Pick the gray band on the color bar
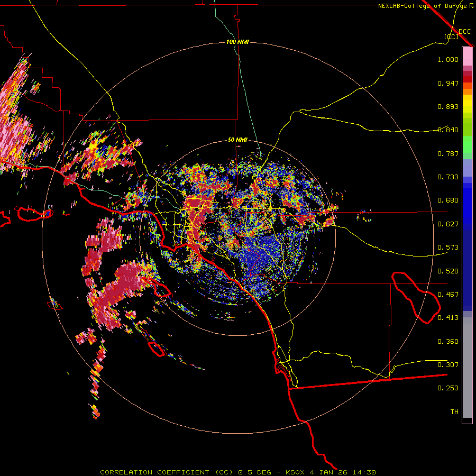Image resolution: width=476 pixels, height=476 pixels. pyautogui.click(x=467, y=368)
